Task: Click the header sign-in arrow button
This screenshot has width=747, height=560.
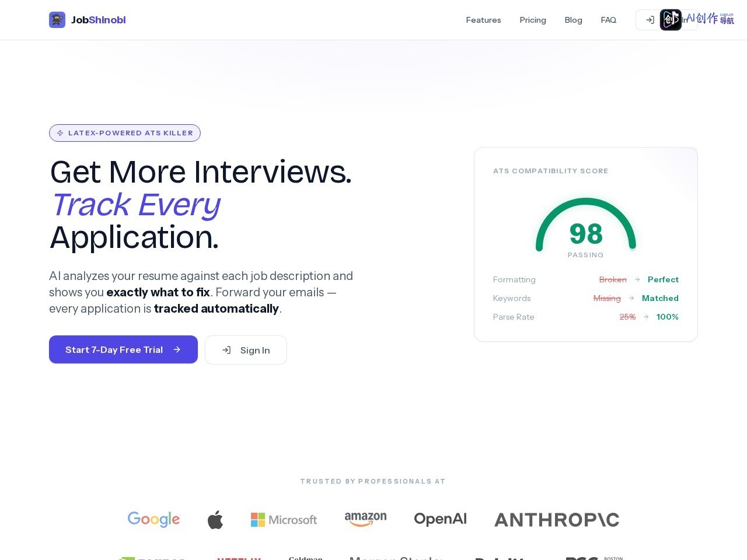Action: pyautogui.click(x=650, y=20)
